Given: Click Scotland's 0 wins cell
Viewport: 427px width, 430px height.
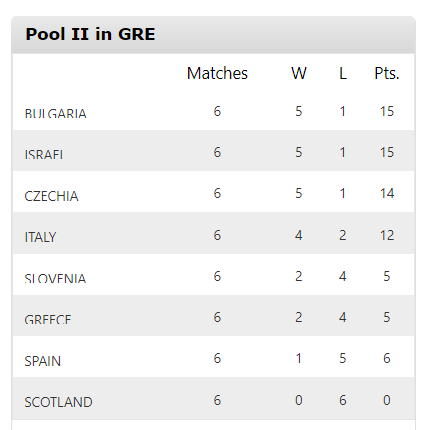Looking at the screenshot, I should pos(299,400).
